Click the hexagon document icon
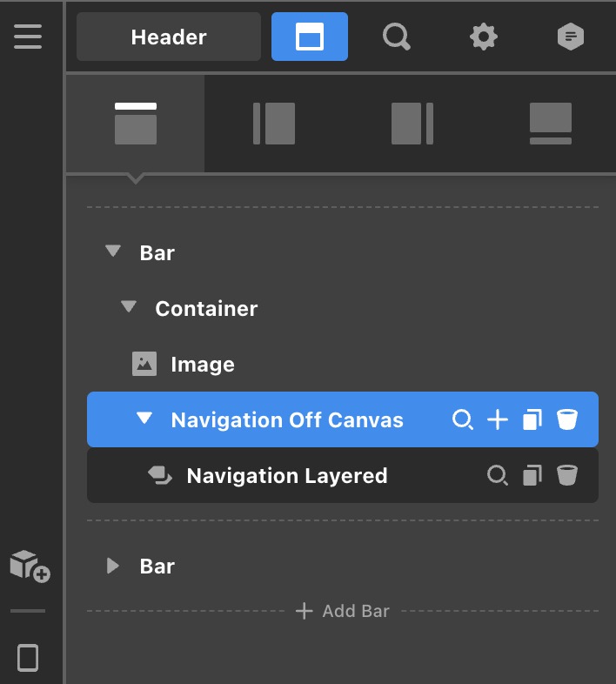This screenshot has width=616, height=684. coord(571,37)
